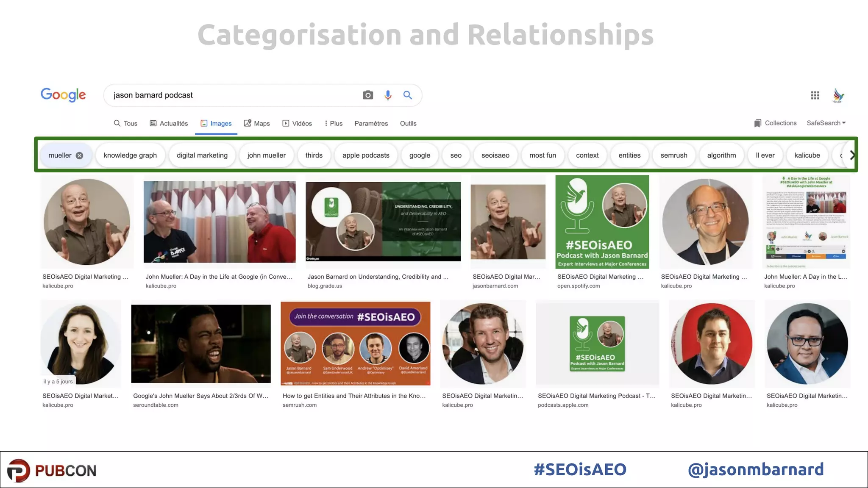This screenshot has height=488, width=868.
Task: Open the Outils tools link
Action: (x=408, y=123)
